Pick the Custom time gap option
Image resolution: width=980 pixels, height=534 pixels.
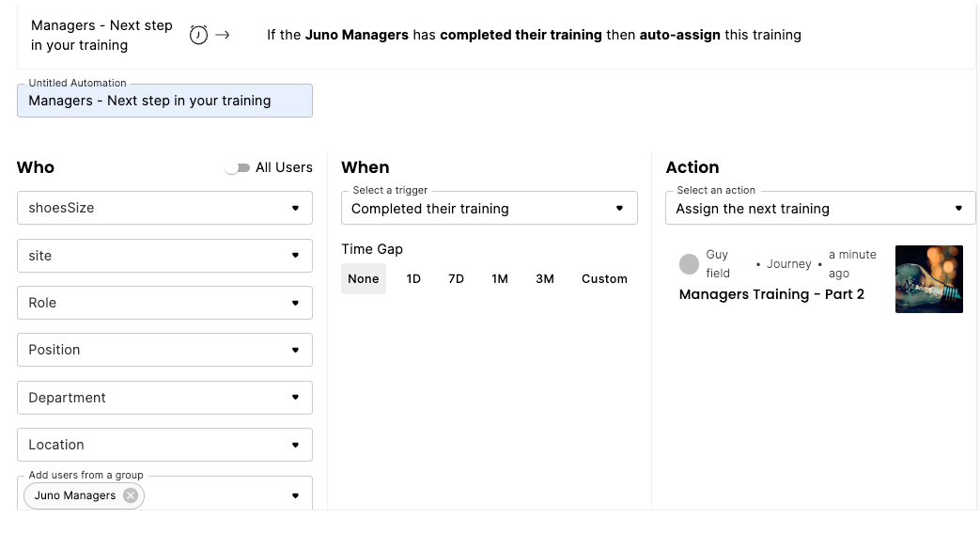tap(604, 279)
